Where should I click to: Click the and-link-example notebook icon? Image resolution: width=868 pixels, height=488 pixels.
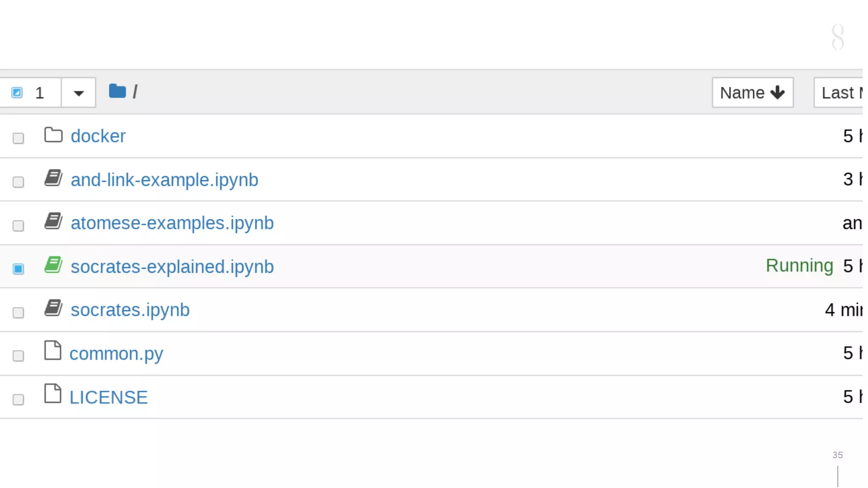coord(53,178)
